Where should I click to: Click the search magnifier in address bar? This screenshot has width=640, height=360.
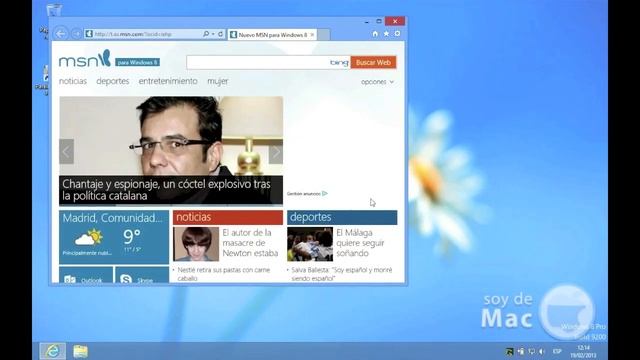click(x=206, y=34)
